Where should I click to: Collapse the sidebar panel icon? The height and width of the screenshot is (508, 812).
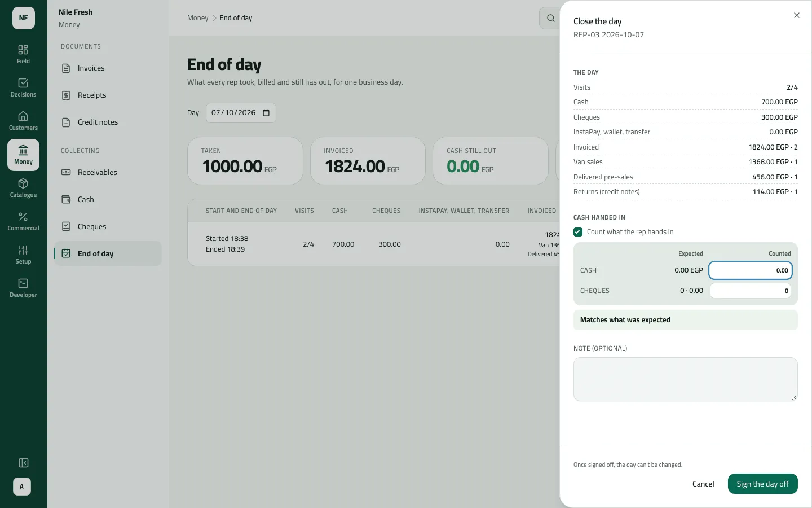pos(24,463)
